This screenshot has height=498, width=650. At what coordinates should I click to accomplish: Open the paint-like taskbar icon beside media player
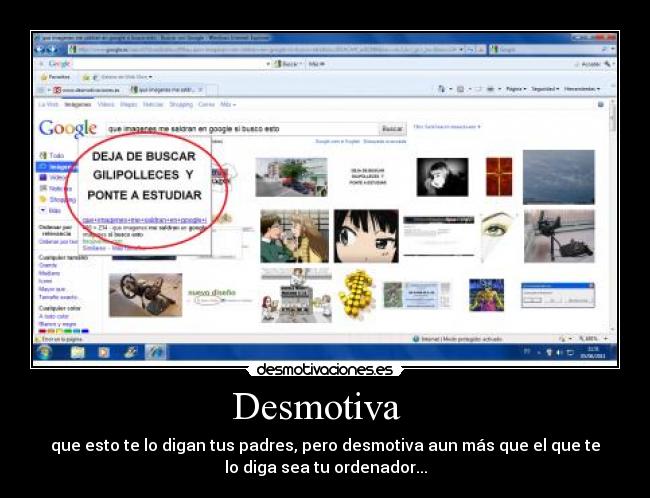click(x=130, y=352)
